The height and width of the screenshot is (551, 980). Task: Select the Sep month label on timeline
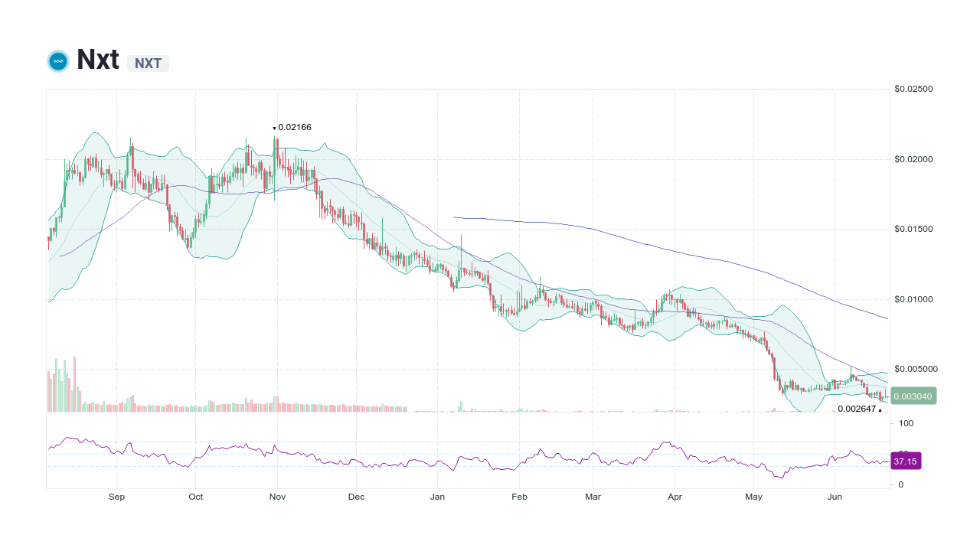(116, 497)
